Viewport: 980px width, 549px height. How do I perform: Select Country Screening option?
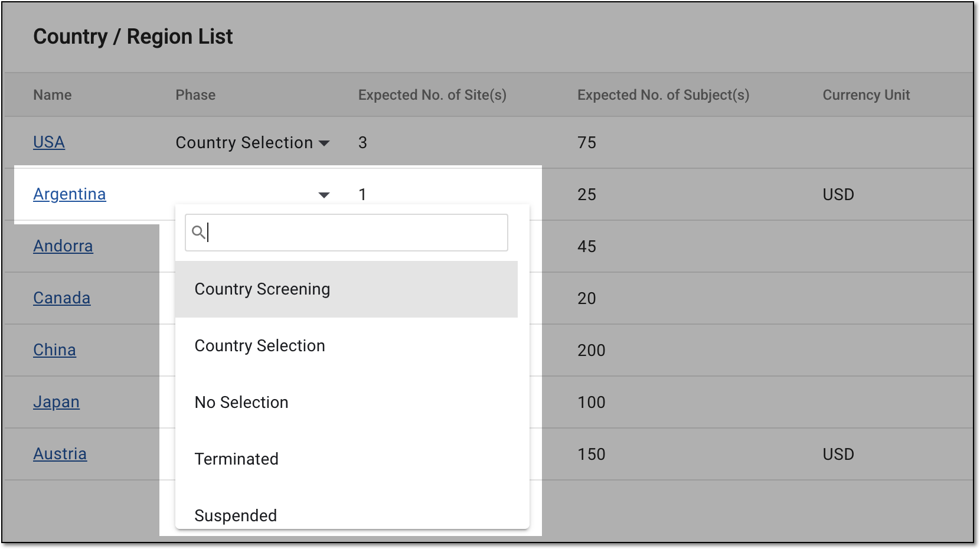pyautogui.click(x=347, y=289)
